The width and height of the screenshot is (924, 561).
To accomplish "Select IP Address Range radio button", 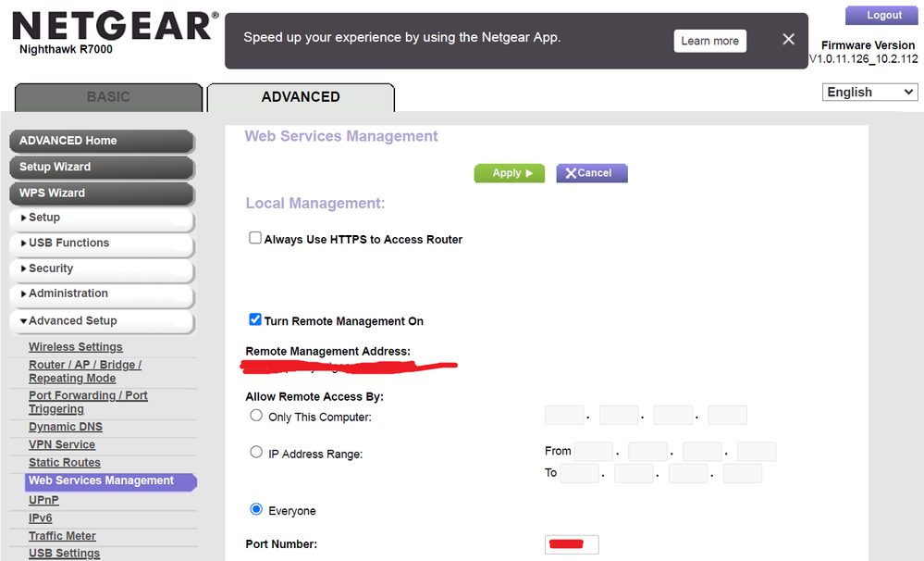I will click(256, 452).
